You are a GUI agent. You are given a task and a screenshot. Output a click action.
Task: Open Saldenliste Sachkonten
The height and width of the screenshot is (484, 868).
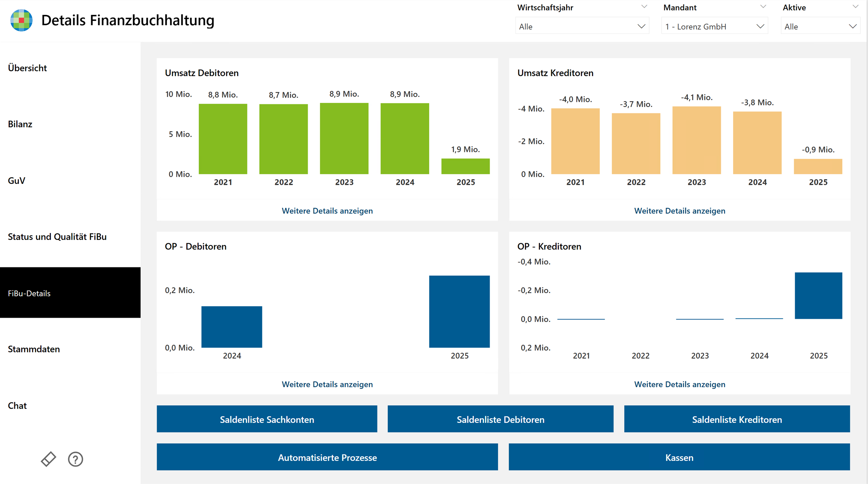pos(267,419)
